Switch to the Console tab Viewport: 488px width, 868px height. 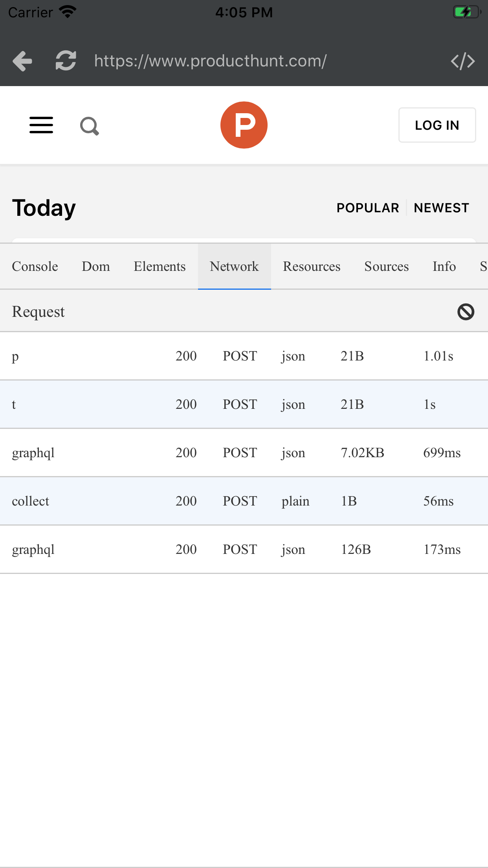click(x=35, y=267)
